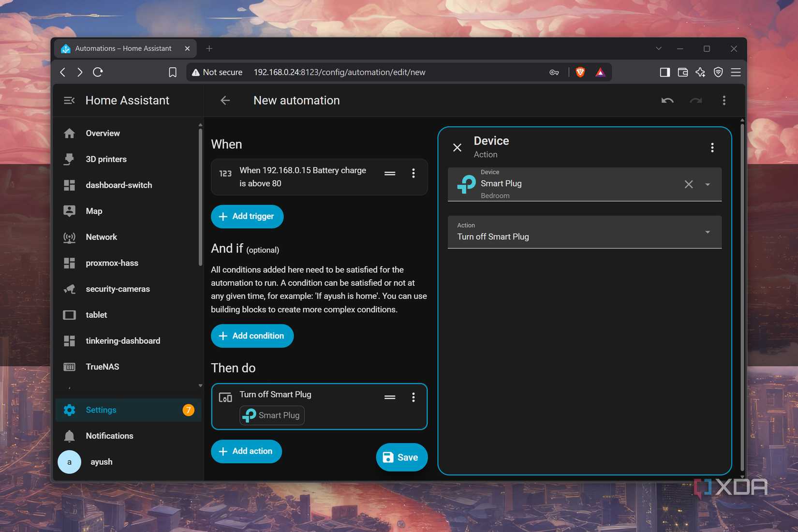Click the Add action button
This screenshot has width=798, height=532.
[x=246, y=451]
